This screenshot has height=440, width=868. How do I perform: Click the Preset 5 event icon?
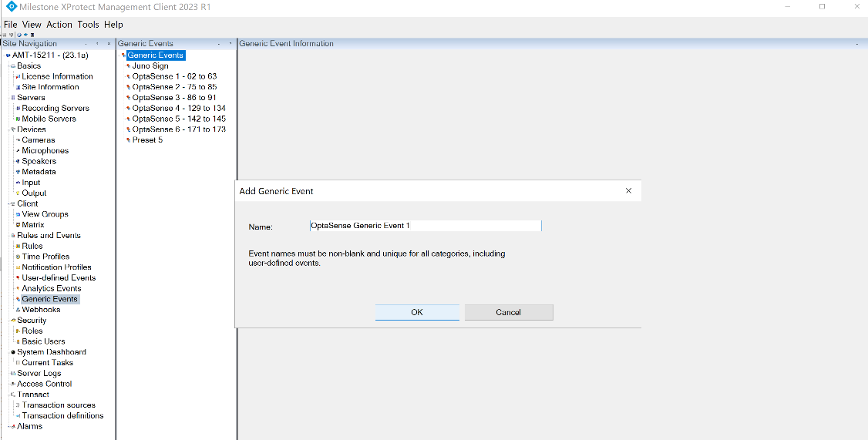128,140
